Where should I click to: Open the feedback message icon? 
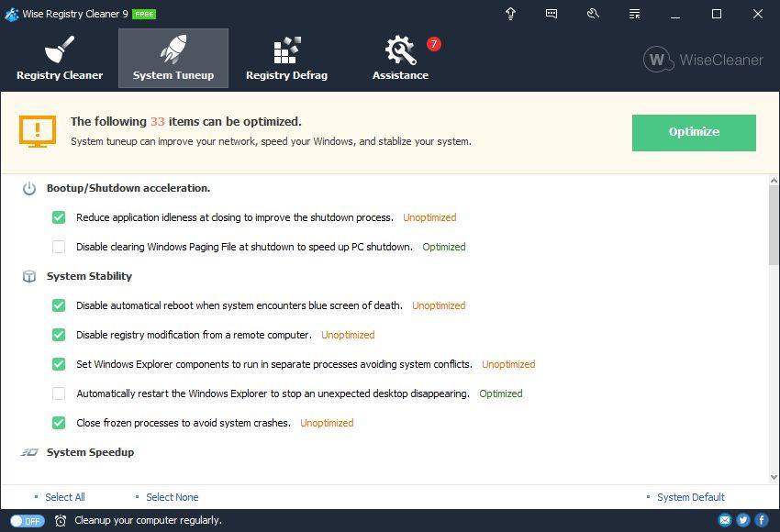click(x=552, y=14)
